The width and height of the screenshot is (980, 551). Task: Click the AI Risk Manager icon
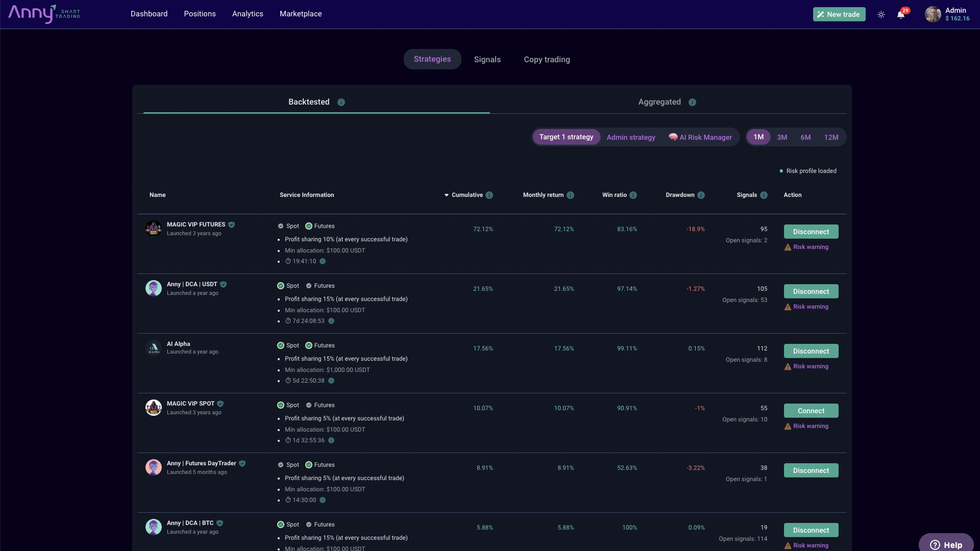tap(672, 138)
